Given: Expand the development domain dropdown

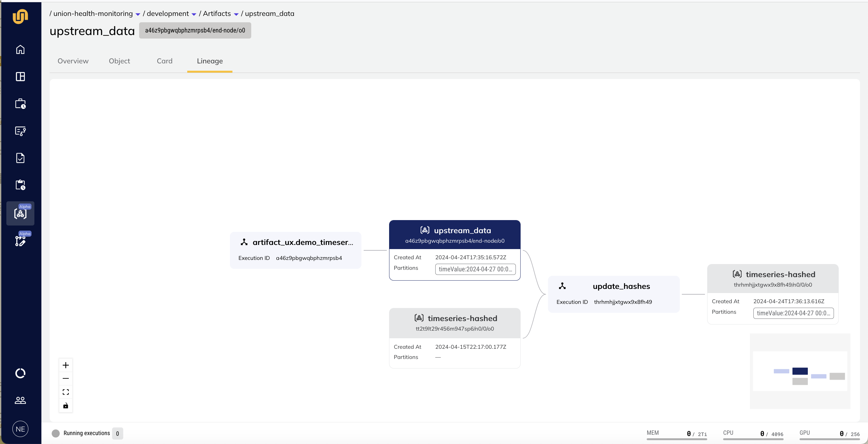Looking at the screenshot, I should coord(194,14).
